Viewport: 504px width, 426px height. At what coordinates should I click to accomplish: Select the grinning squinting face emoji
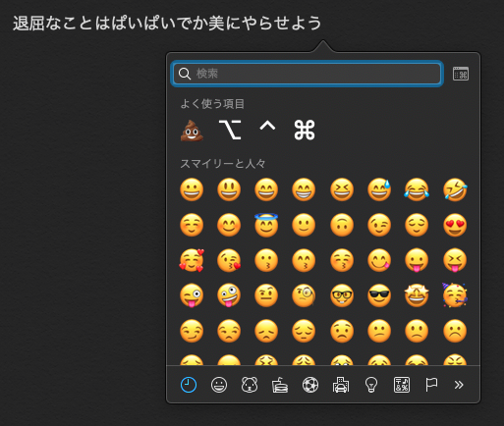(x=342, y=189)
